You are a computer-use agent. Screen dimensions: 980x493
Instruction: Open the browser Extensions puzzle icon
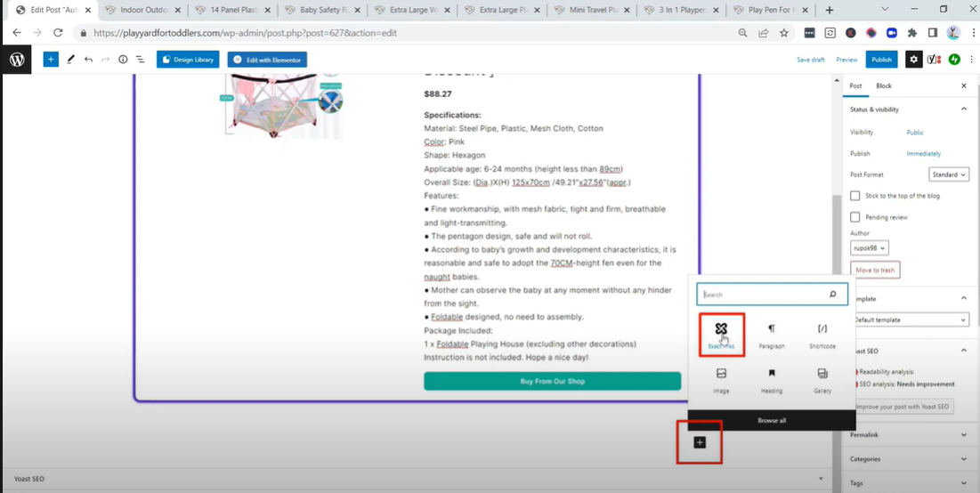[911, 33]
